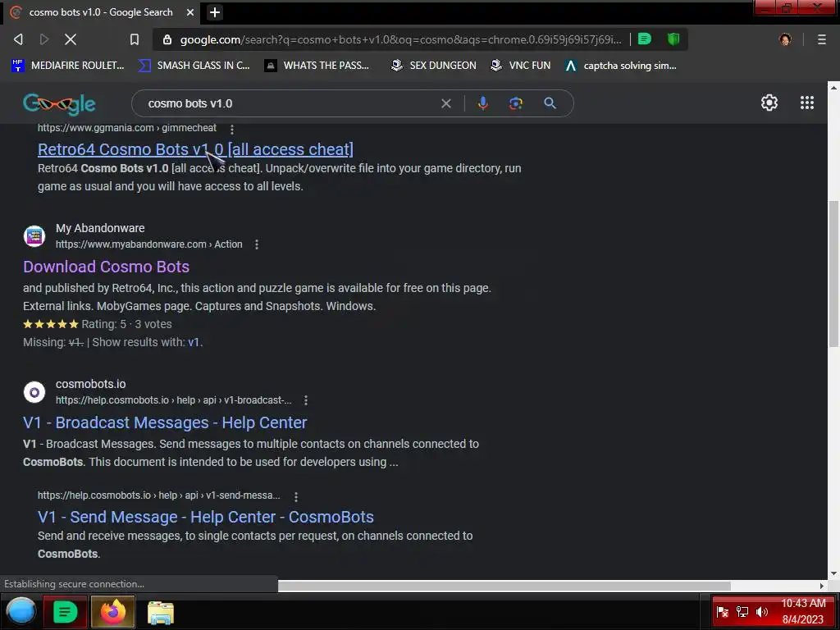Image resolution: width=840 pixels, height=630 pixels.
Task: Open options for ggmania result
Action: (x=232, y=129)
